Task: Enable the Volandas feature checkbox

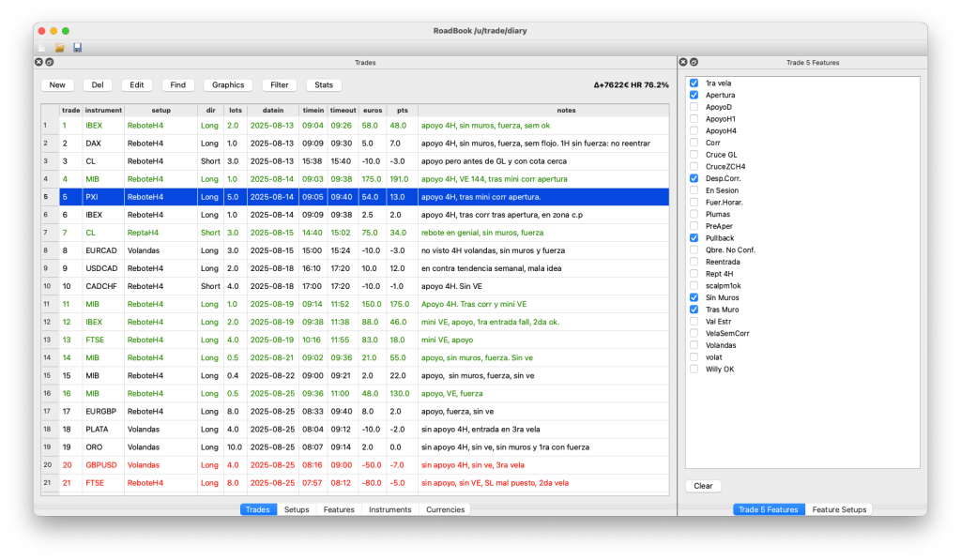Action: [x=694, y=345]
